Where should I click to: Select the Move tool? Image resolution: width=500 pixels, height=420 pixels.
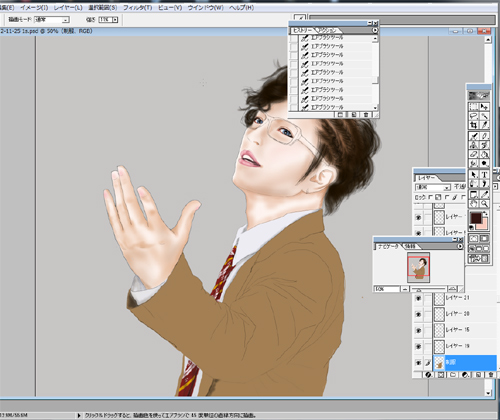pyautogui.click(x=484, y=107)
